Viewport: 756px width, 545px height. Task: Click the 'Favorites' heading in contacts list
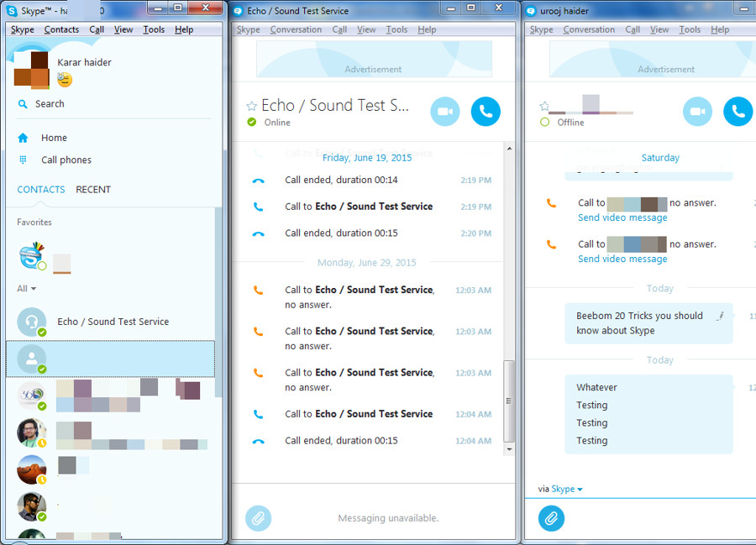coord(34,223)
